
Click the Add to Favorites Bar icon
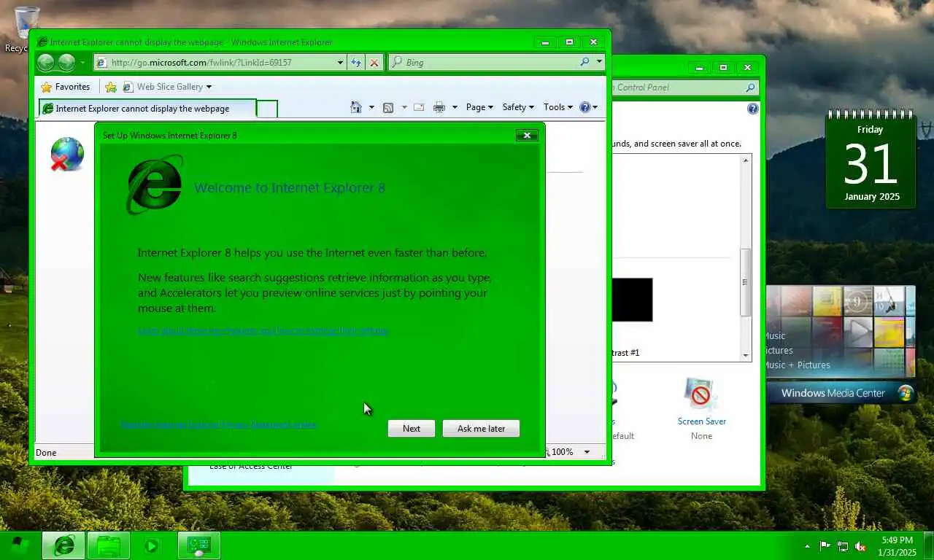111,87
